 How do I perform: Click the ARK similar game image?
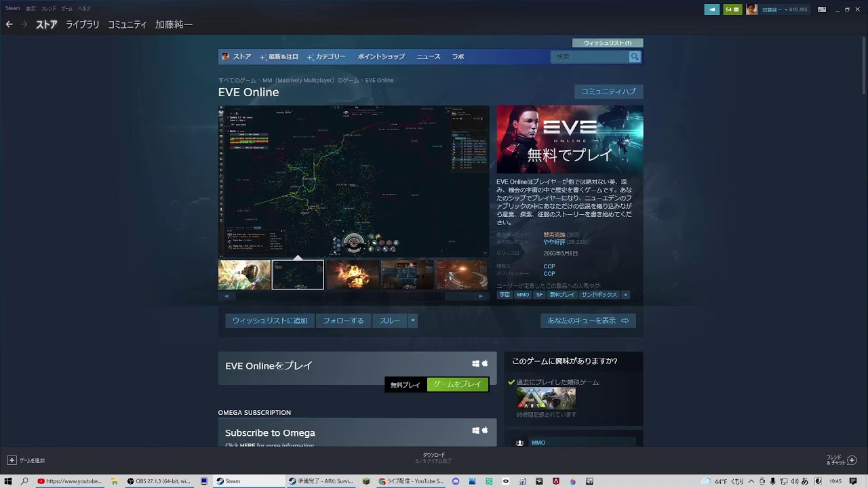click(546, 398)
